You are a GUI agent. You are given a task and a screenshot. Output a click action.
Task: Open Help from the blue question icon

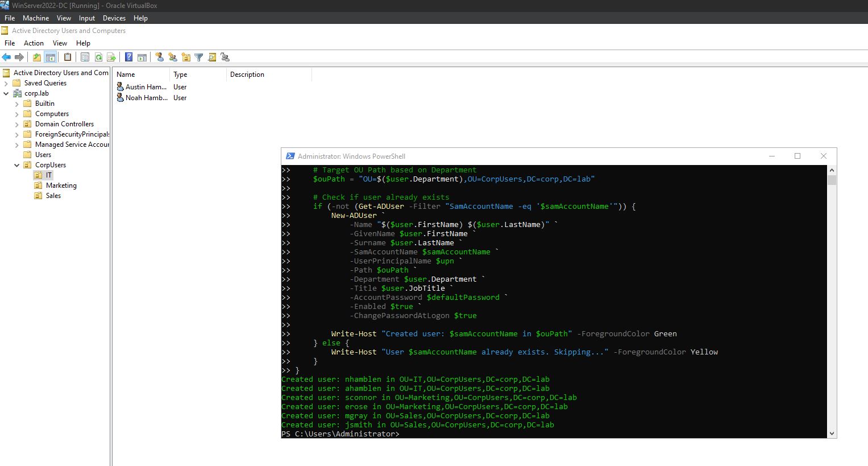[129, 57]
